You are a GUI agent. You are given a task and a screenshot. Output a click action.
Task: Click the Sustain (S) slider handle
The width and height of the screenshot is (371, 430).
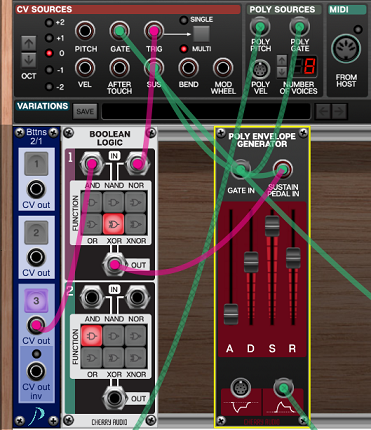[x=272, y=226]
